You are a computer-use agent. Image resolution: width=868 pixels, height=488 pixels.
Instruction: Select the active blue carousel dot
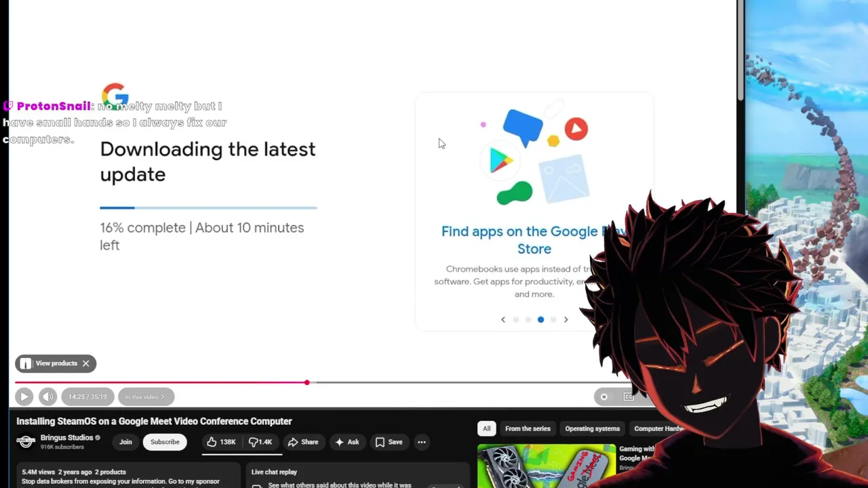(x=540, y=319)
